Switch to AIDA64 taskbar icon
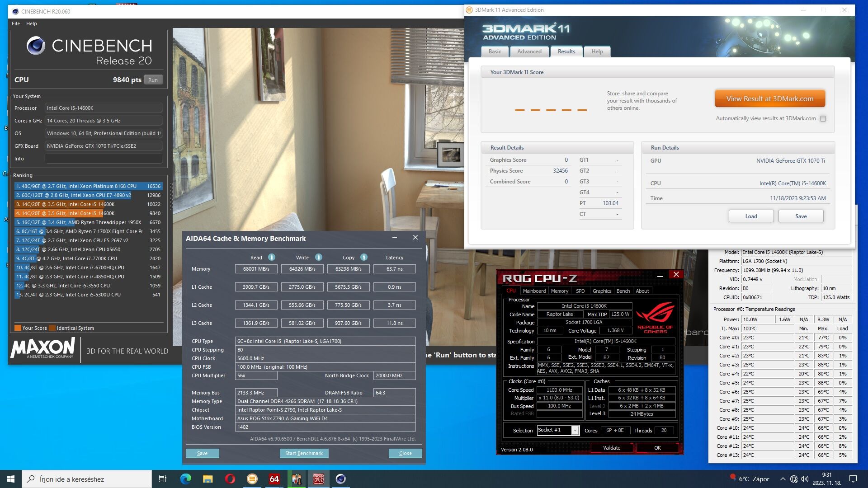Image resolution: width=868 pixels, height=488 pixels. click(x=274, y=479)
